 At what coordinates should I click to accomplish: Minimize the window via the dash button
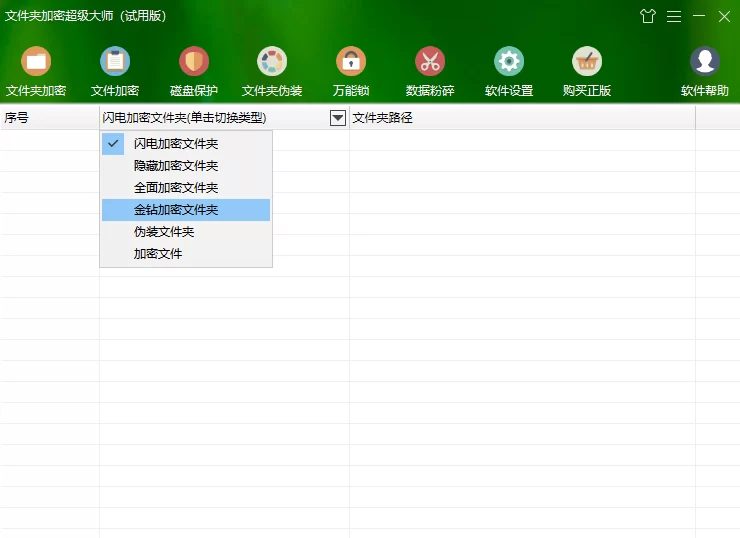699,16
